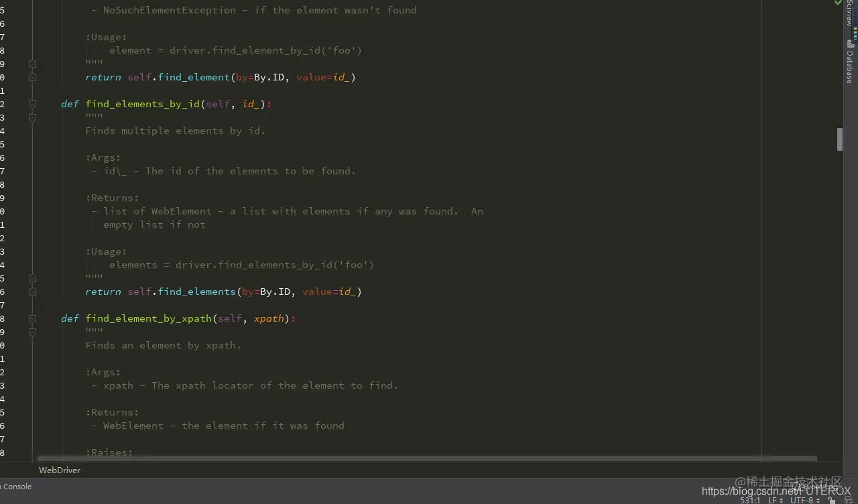Select the WebDriver breadcrumb
The height and width of the screenshot is (504, 858).
pyautogui.click(x=60, y=470)
